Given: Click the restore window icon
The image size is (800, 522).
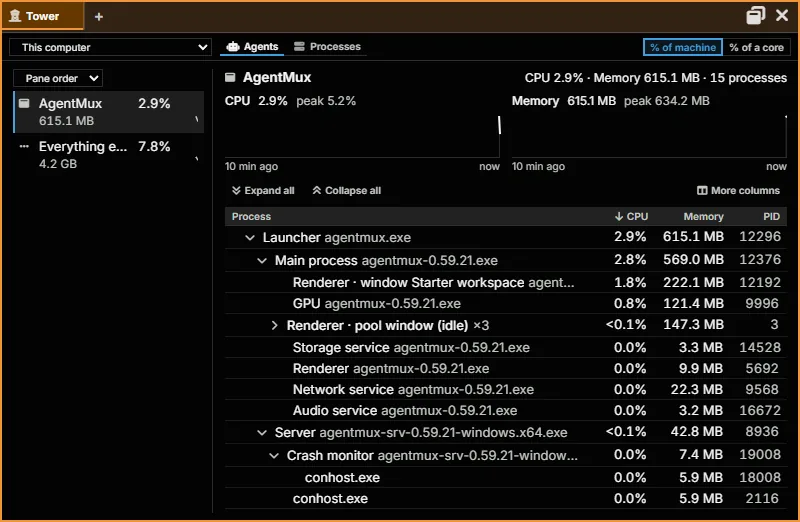Looking at the screenshot, I should [755, 15].
